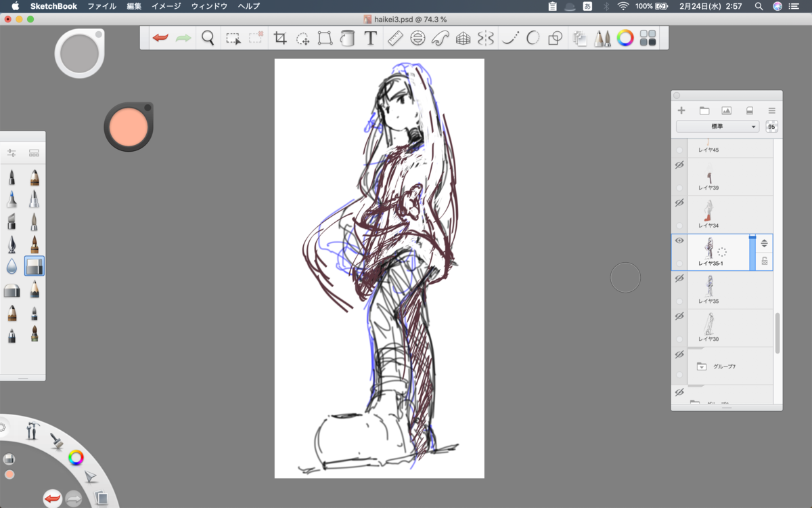The width and height of the screenshot is (812, 508).
Task: Click the layer opacity value 95
Action: click(x=771, y=127)
